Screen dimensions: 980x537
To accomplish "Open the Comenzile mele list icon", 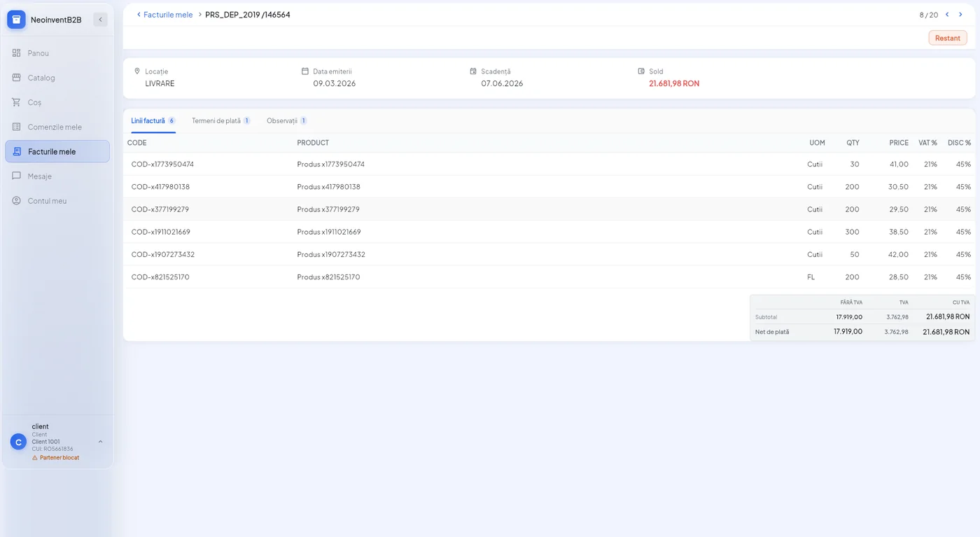I will (17, 127).
